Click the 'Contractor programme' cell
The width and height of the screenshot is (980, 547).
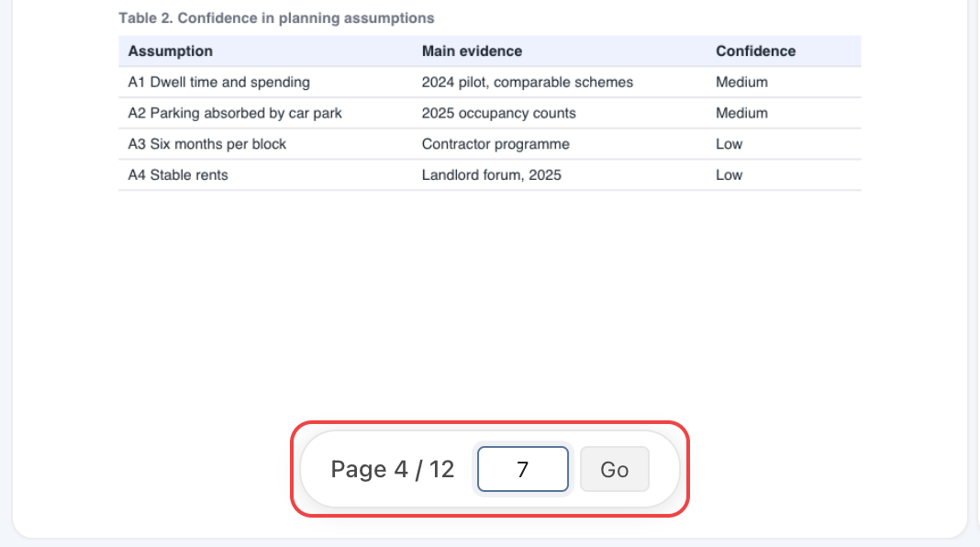496,144
